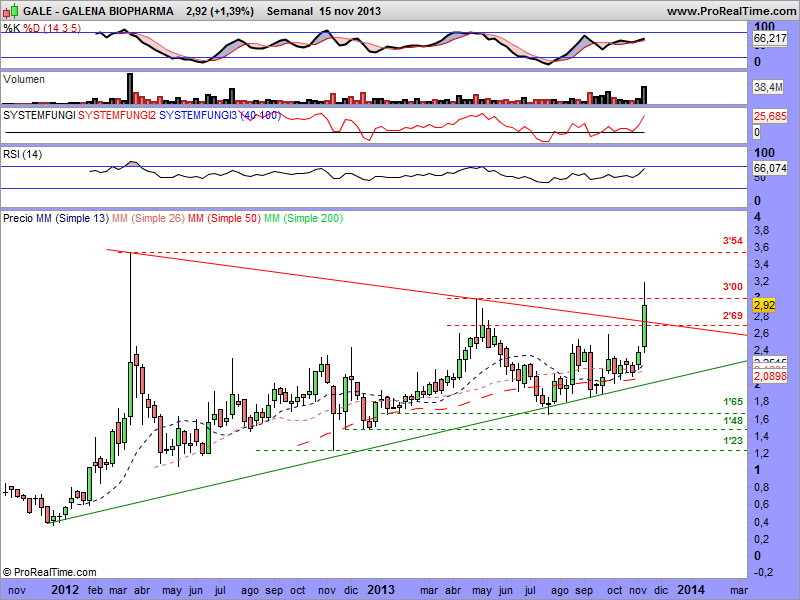Screen dimensions: 800x600
Task: Select the 66,217 stochastic value box
Action: (x=770, y=38)
